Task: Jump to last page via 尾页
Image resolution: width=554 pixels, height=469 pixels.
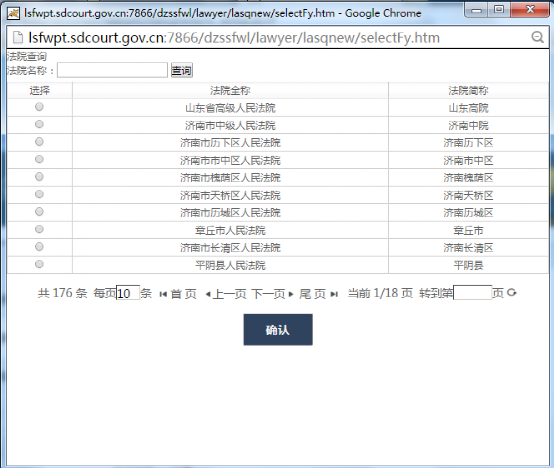Action: click(319, 293)
